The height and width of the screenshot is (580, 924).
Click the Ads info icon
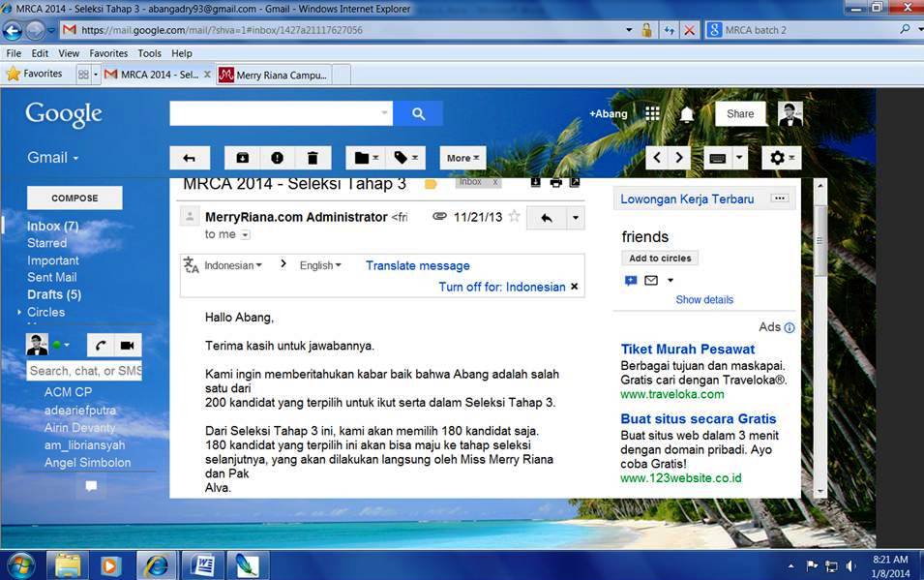(x=790, y=328)
